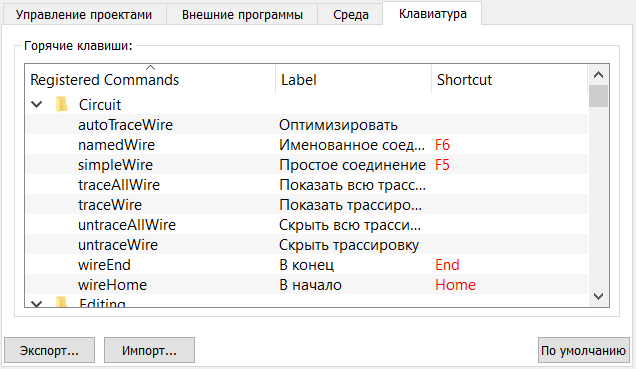Click the Экспорт... button
This screenshot has height=369, width=636.
point(49,350)
